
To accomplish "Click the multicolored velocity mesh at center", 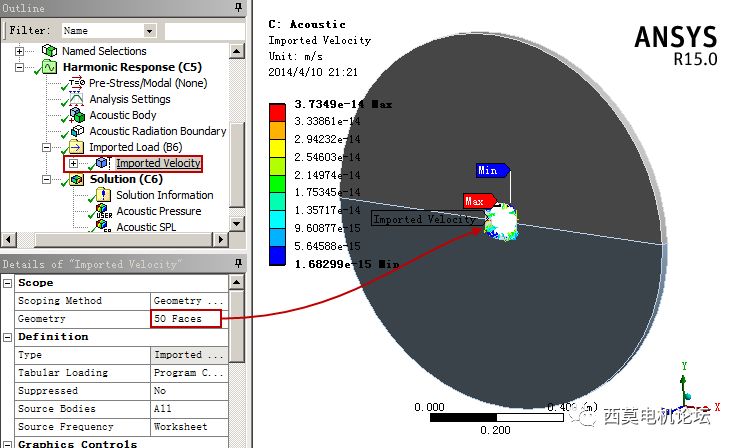I will pos(501,221).
